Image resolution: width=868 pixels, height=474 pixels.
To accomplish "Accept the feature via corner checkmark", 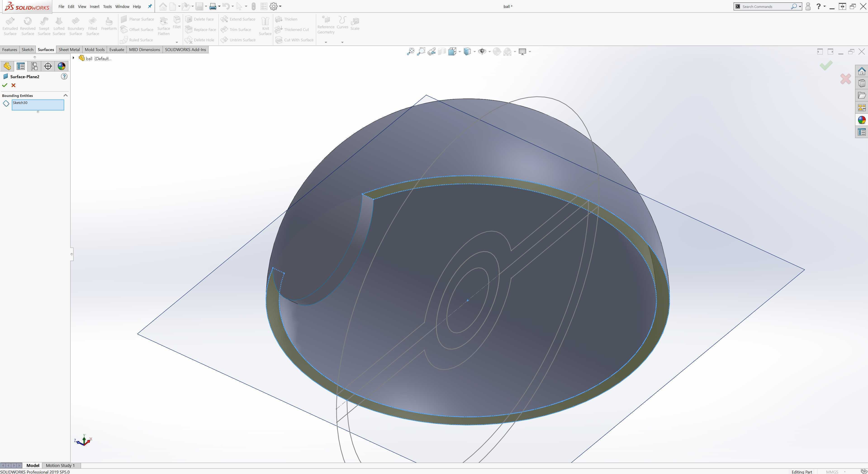I will coord(826,65).
